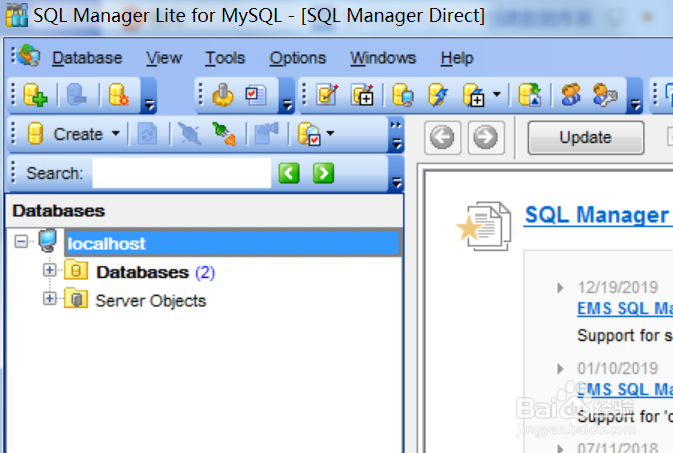The image size is (673, 453).
Task: Click the Disconnect plug icon
Action: [189, 134]
